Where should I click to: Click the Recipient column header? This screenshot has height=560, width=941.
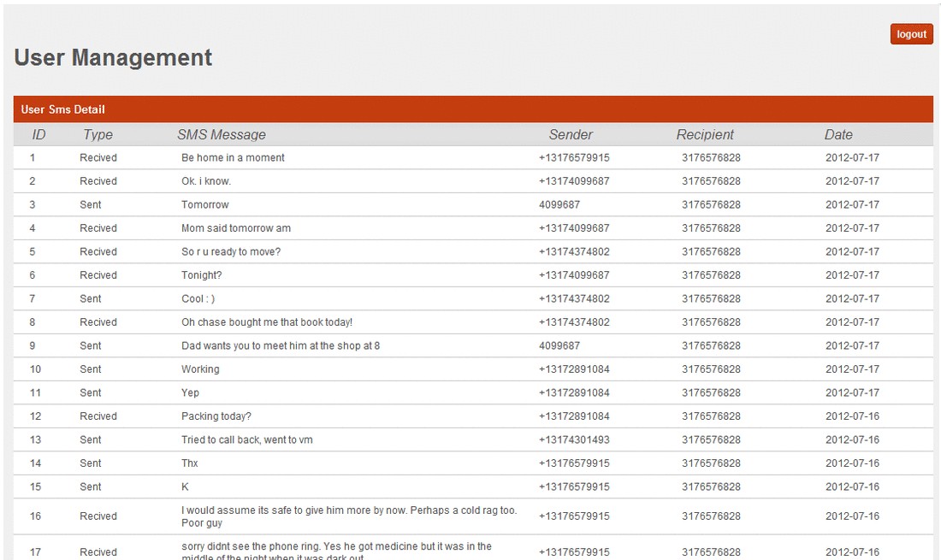(x=705, y=135)
